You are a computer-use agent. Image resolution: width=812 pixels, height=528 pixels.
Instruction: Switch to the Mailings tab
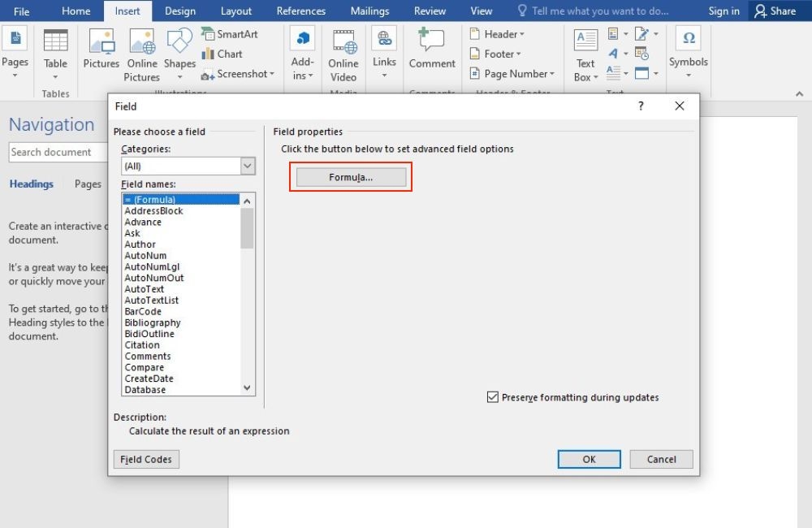point(369,11)
